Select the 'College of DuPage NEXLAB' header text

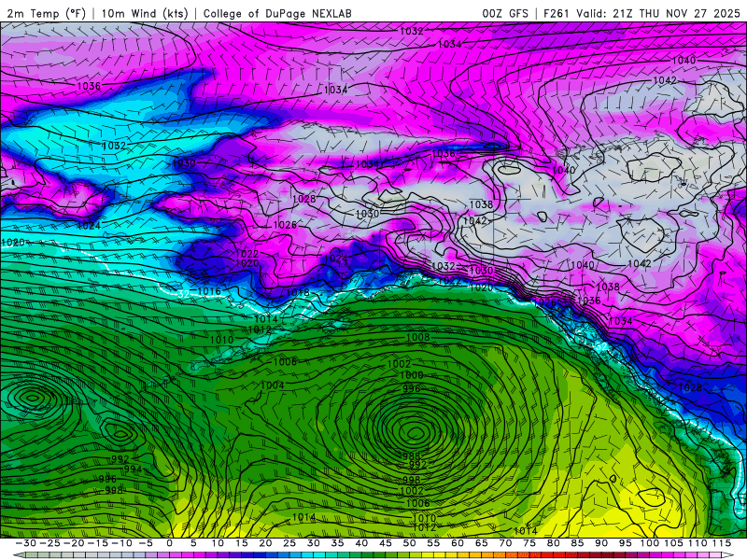click(x=277, y=13)
